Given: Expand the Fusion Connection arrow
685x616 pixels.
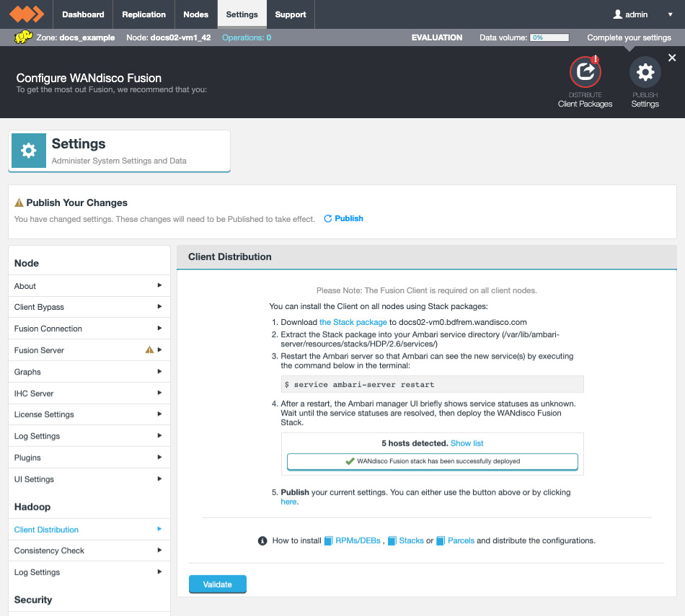Looking at the screenshot, I should click(x=159, y=328).
